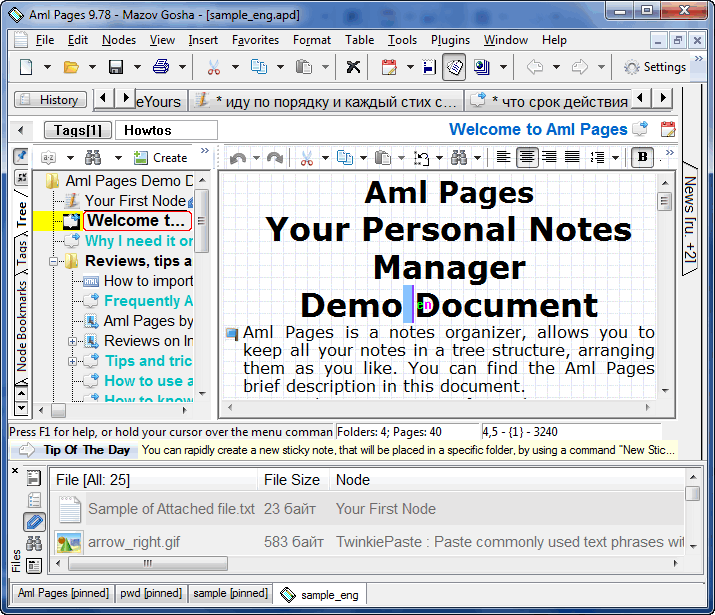This screenshot has width=715, height=615.
Task: Open a file with folder icon
Action: (71, 67)
